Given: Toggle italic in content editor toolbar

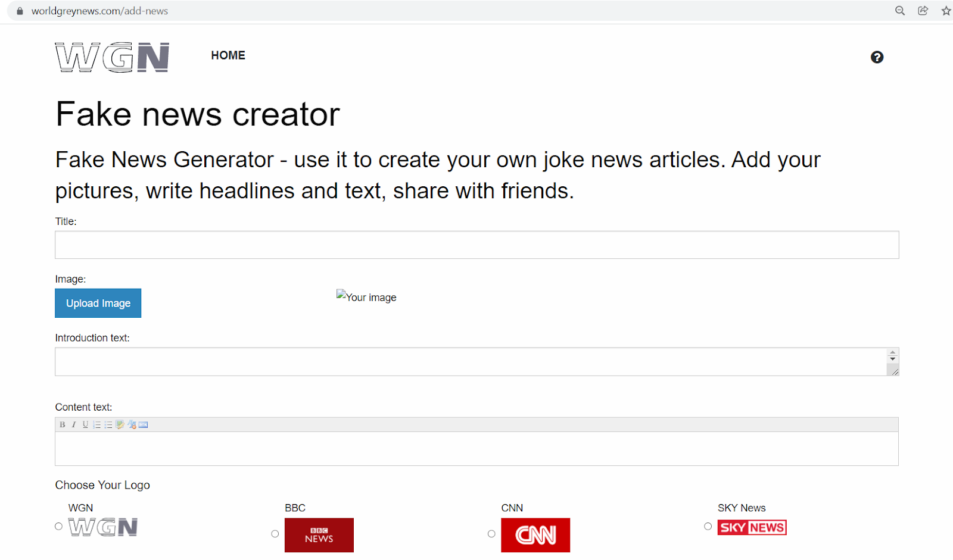Looking at the screenshot, I should point(74,425).
